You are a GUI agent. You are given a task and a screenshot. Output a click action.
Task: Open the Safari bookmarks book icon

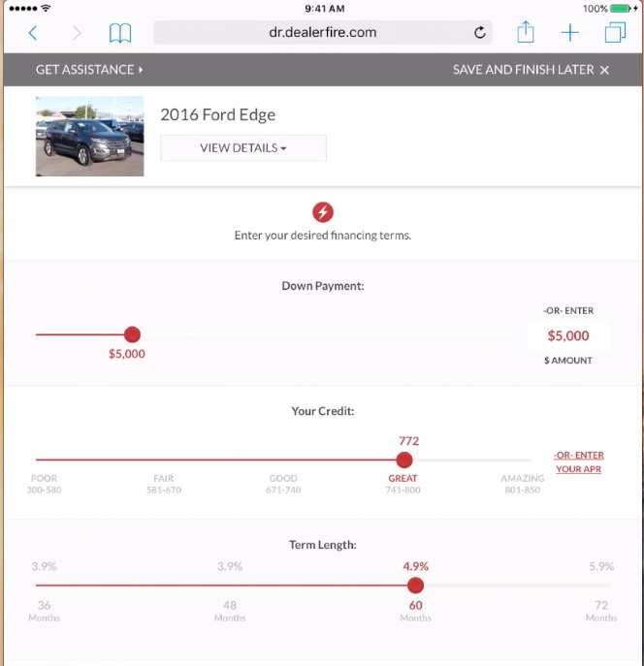pyautogui.click(x=120, y=33)
